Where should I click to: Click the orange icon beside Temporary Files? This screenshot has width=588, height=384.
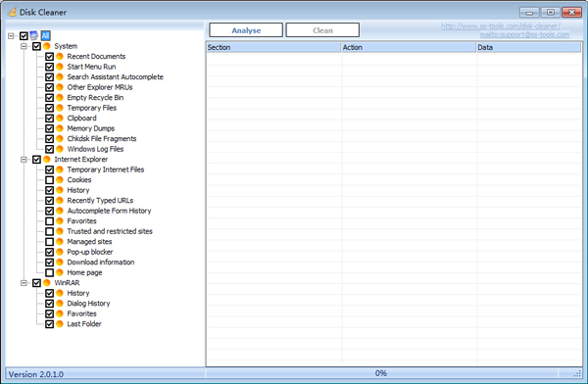tap(59, 108)
